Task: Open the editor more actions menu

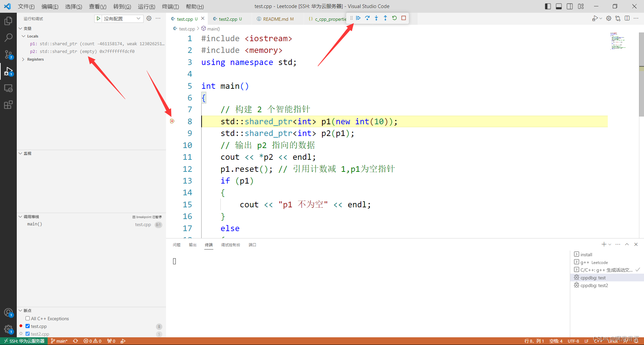Action: (x=636, y=18)
